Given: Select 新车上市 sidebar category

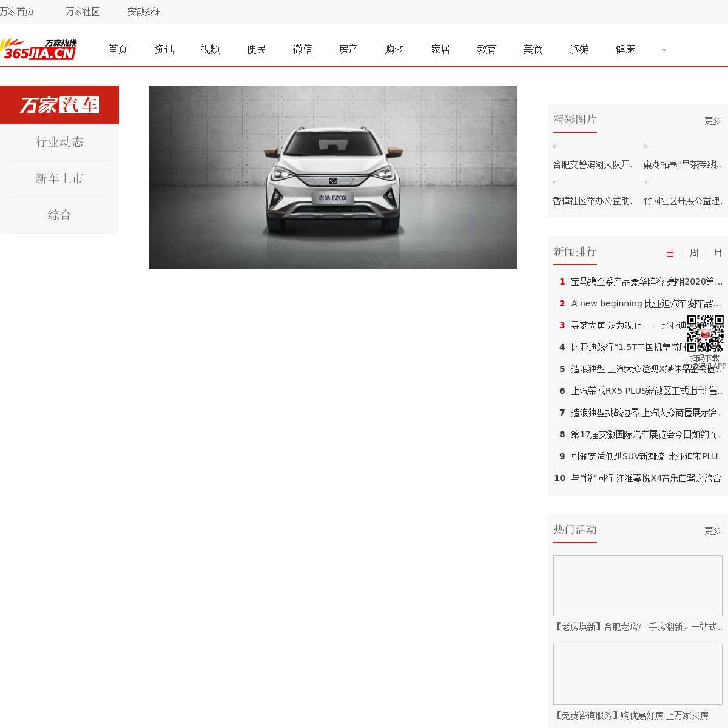Looking at the screenshot, I should [x=59, y=178].
